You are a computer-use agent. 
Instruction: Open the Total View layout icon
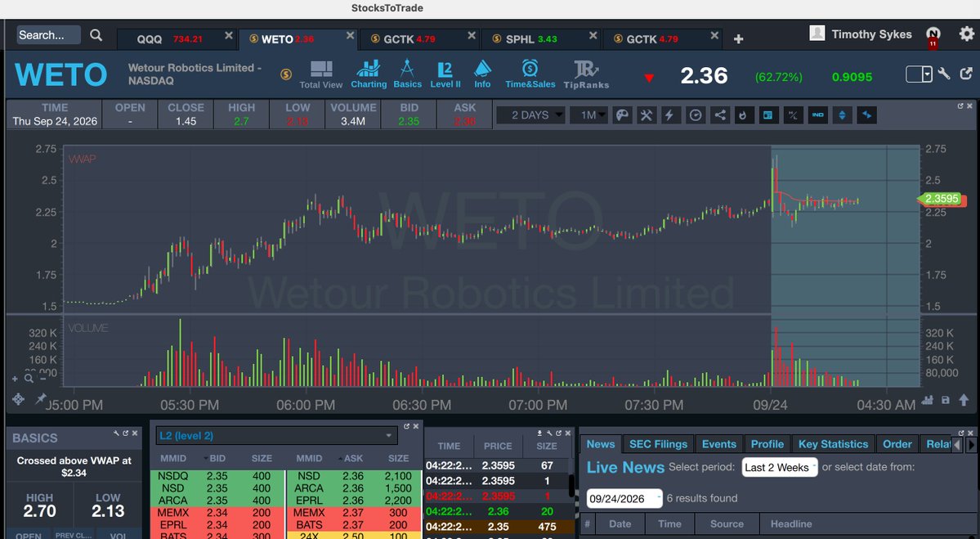click(x=320, y=75)
